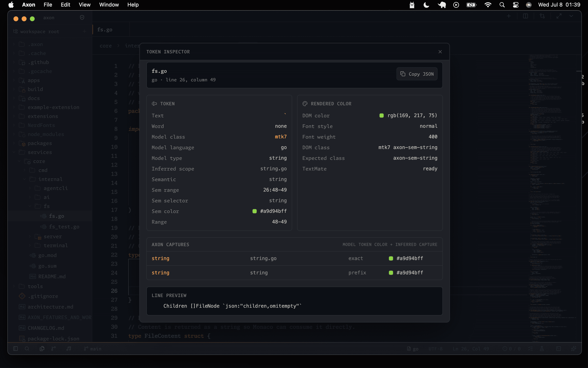588x368 pixels.
Task: Close the Token Inspector dialog
Action: (440, 52)
